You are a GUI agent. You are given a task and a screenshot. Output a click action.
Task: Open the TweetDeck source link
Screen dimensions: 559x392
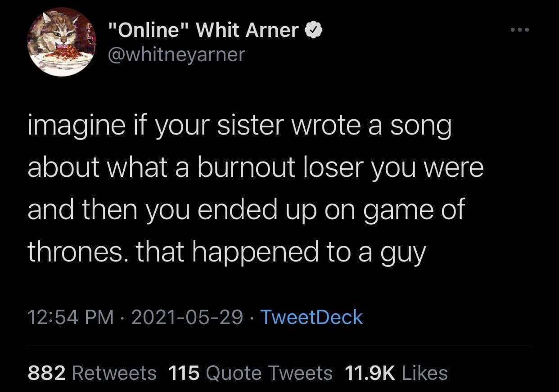311,317
